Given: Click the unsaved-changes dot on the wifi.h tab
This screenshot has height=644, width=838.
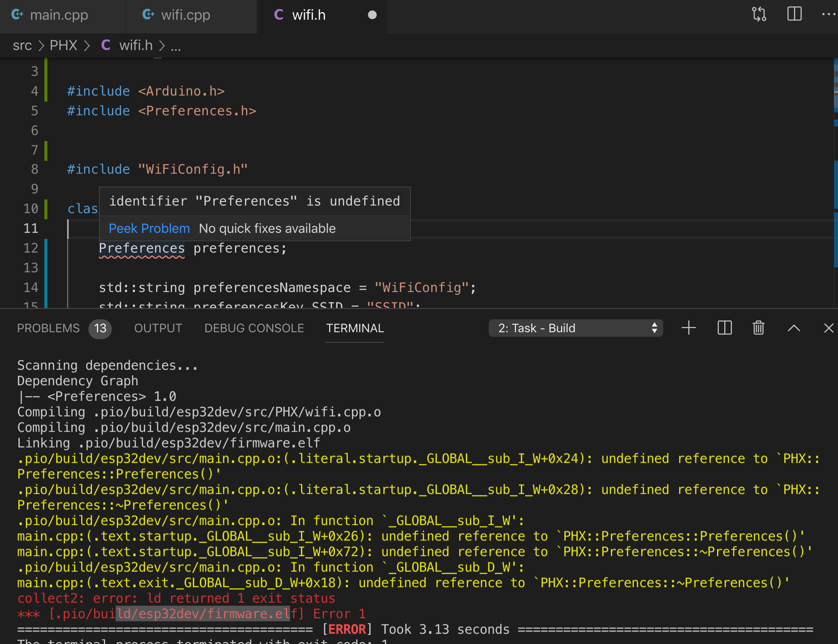Looking at the screenshot, I should 372,15.
